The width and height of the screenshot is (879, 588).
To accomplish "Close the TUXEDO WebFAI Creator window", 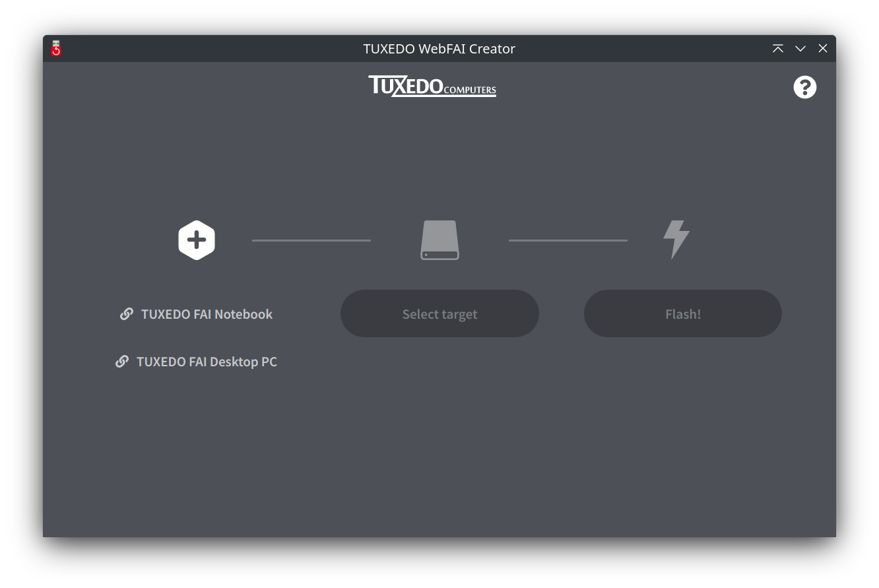I will 823,49.
